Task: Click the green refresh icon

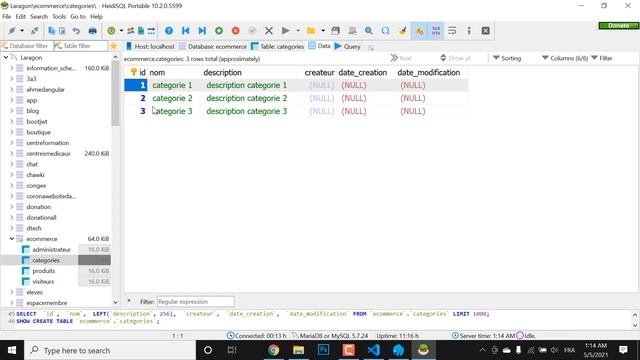Action: (111, 31)
